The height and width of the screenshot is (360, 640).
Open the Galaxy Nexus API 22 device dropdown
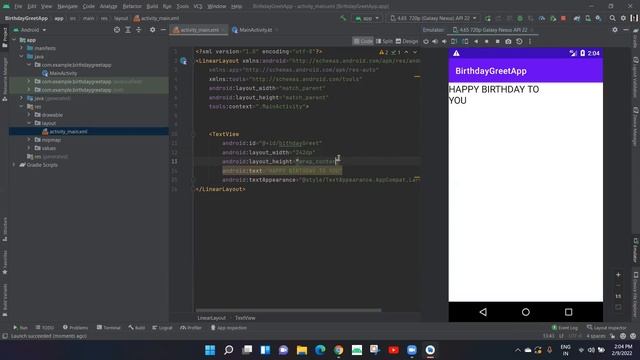tap(433, 18)
